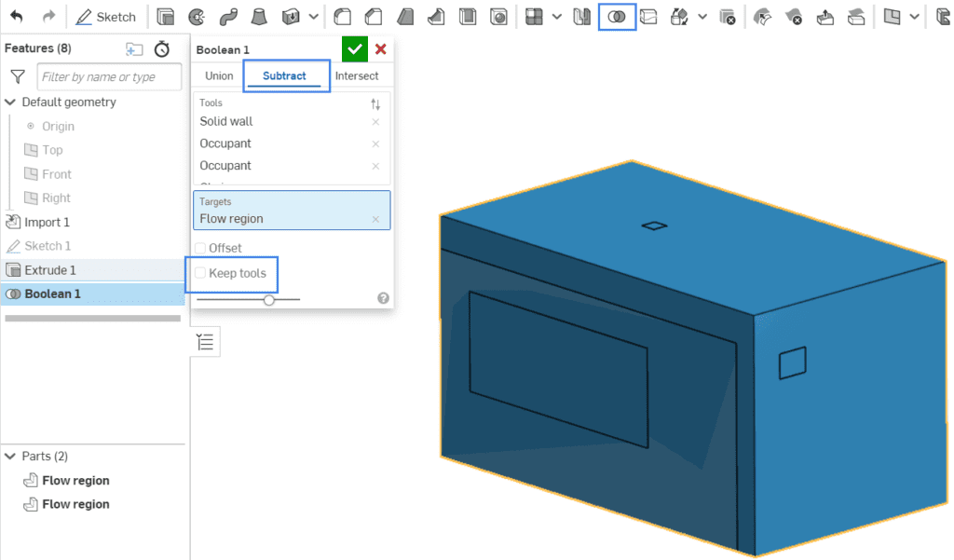This screenshot has height=560, width=954.
Task: Click the history clock icon above Features
Action: [x=162, y=48]
